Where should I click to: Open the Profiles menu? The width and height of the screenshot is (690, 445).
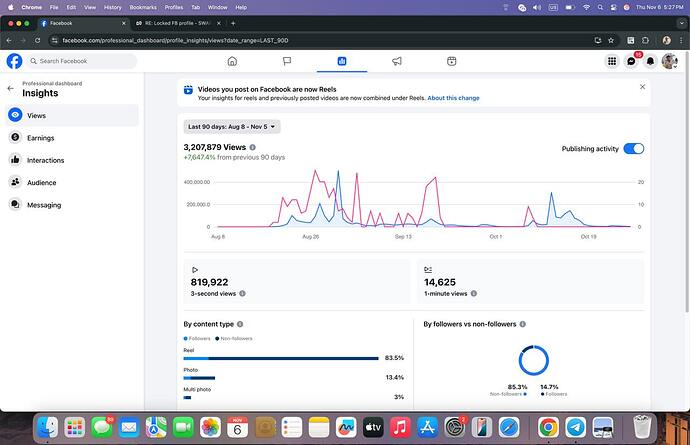[x=174, y=7]
